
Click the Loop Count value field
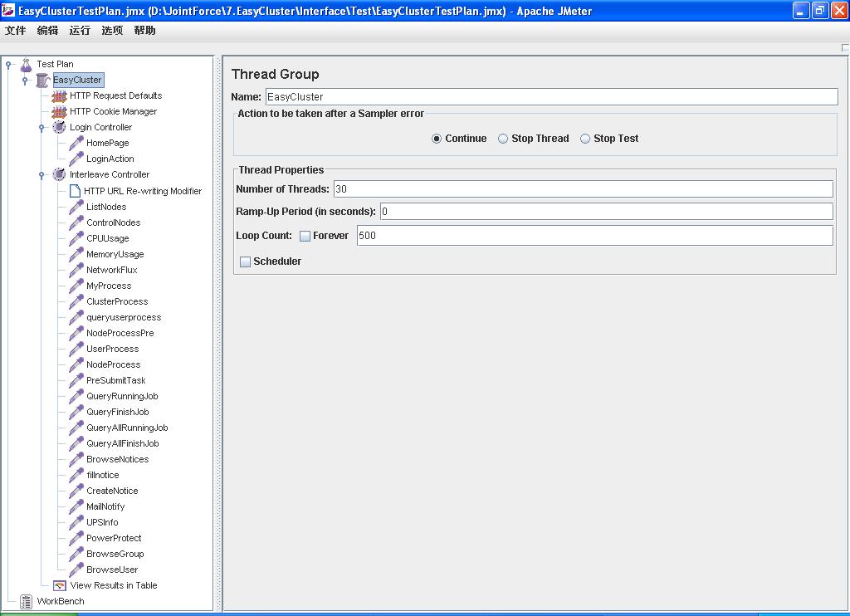tap(594, 236)
